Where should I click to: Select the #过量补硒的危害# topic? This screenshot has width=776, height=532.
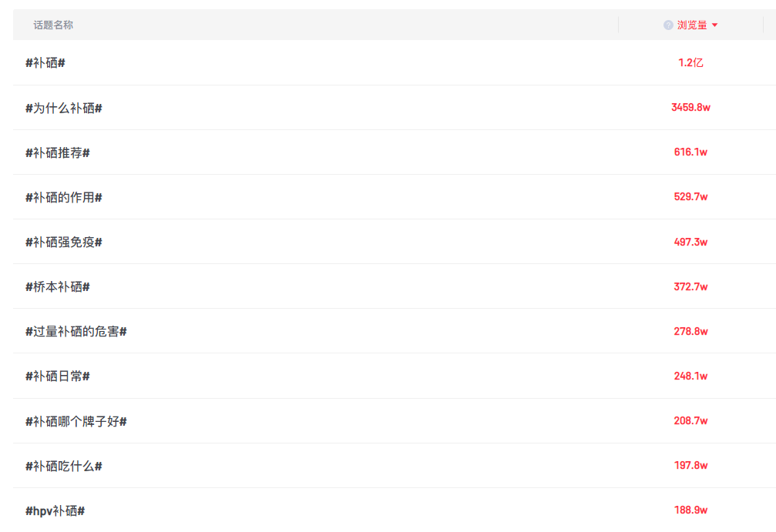click(76, 331)
